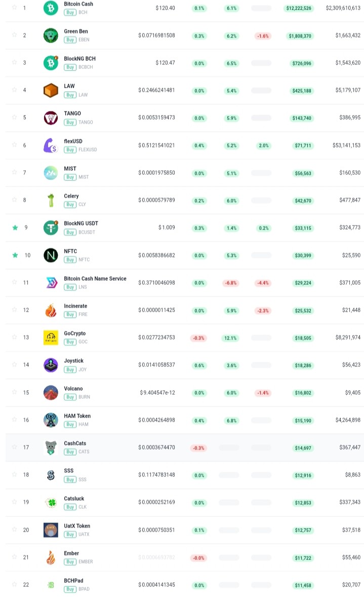This screenshot has height=597, width=364.
Task: Buy the Incinerate FIRE token
Action: click(x=70, y=315)
